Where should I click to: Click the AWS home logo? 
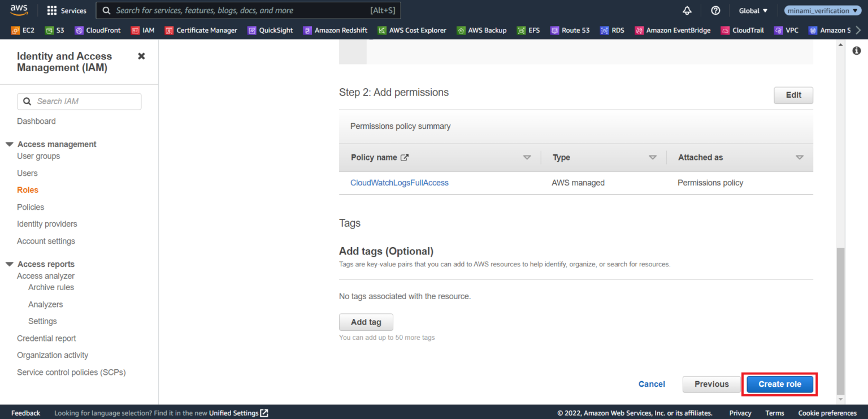click(19, 10)
